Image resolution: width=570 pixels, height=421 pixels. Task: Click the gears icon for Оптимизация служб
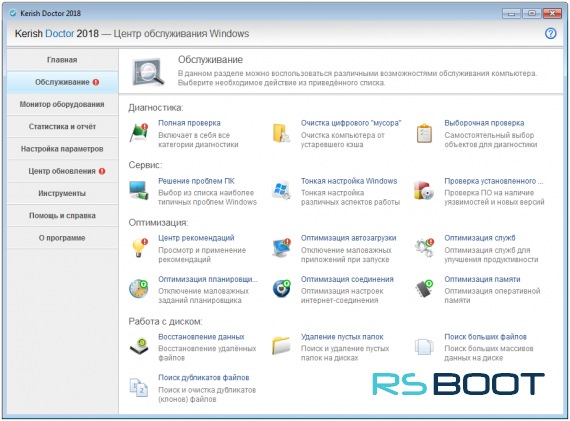[424, 248]
